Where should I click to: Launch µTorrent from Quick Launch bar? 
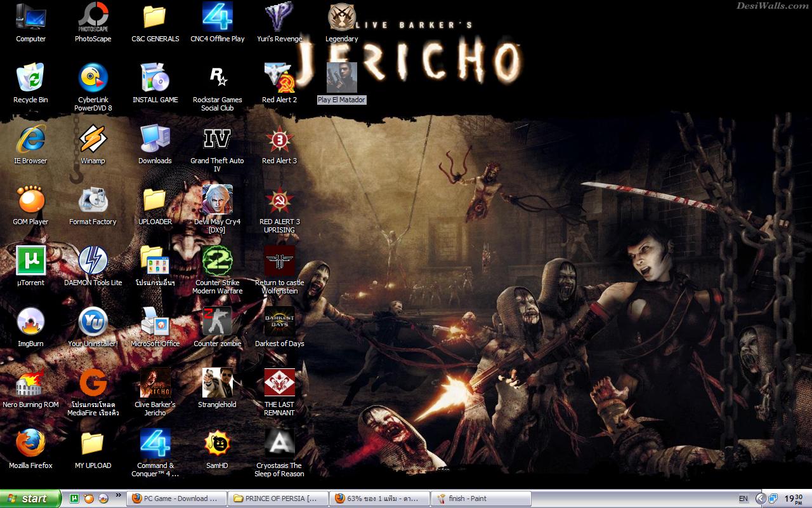coord(74,498)
